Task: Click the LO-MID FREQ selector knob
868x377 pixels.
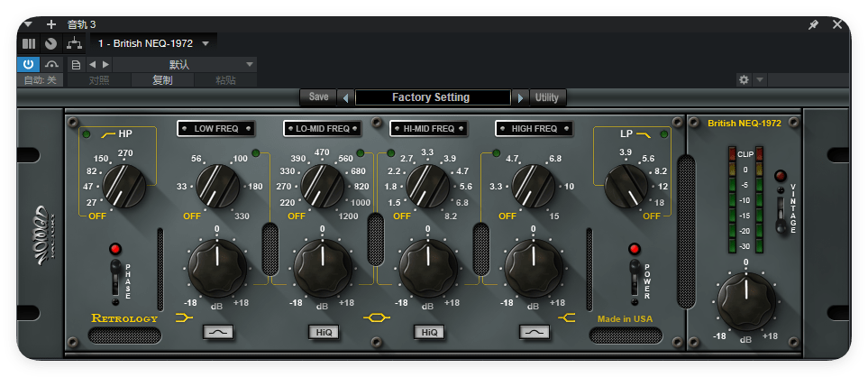Action: pos(322,186)
